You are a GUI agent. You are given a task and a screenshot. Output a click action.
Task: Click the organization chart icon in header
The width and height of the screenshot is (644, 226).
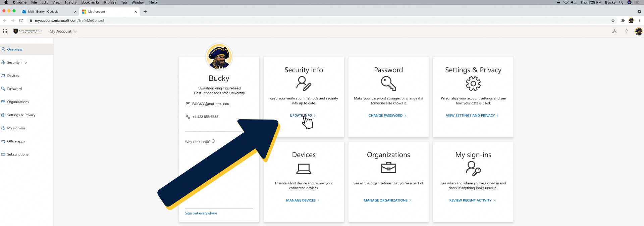614,31
